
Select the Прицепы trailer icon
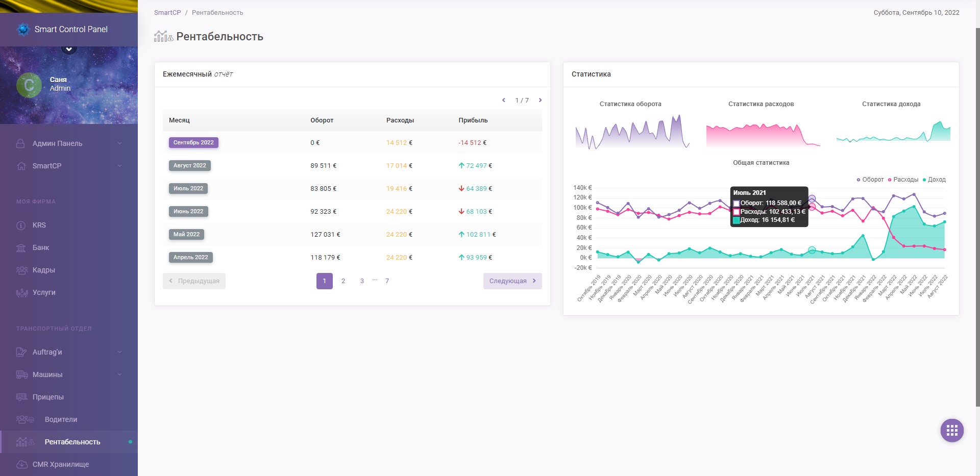pos(23,397)
